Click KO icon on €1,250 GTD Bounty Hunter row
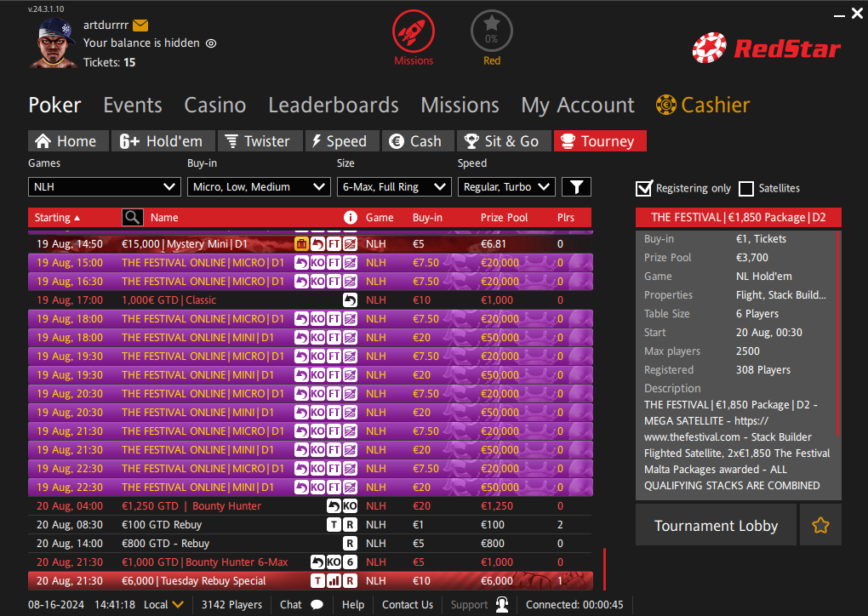 tap(350, 506)
